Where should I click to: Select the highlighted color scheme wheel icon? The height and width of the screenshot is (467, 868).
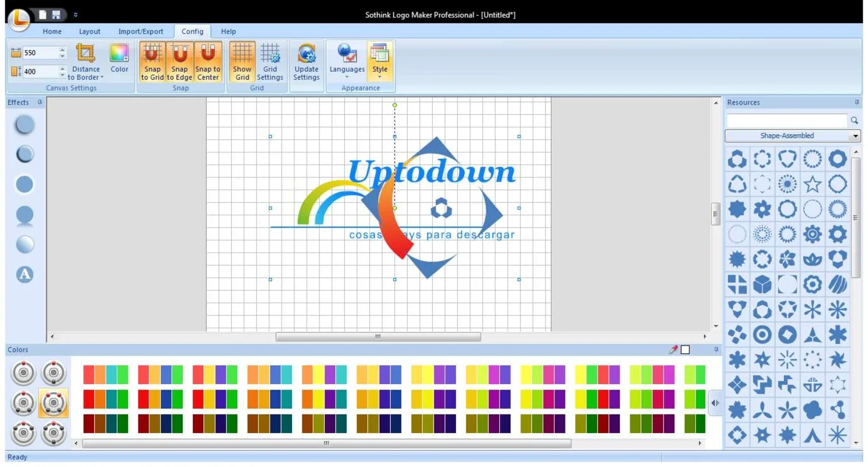pos(54,403)
